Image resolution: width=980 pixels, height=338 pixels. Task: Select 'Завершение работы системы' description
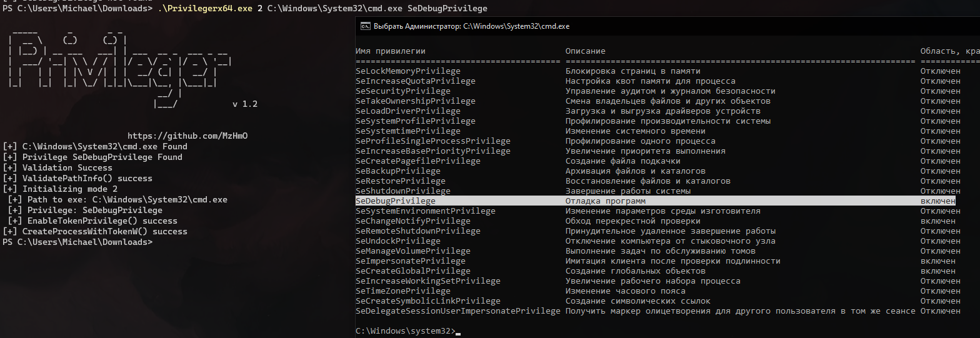[628, 191]
